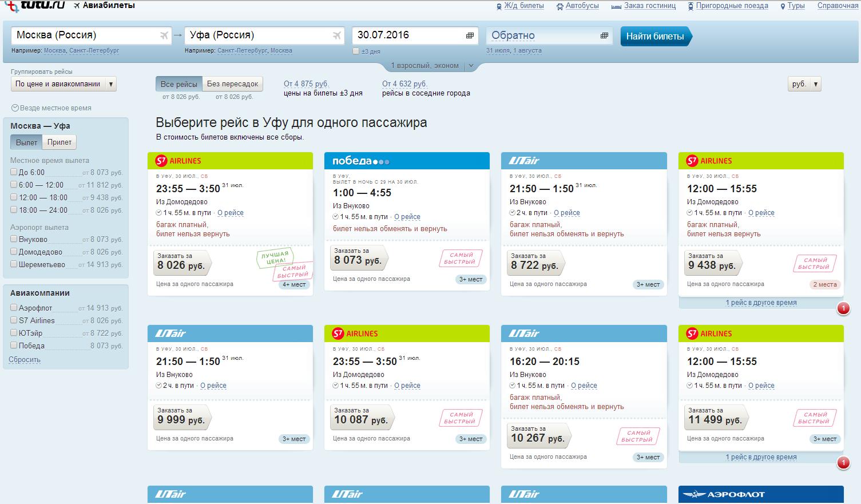The width and height of the screenshot is (861, 504).
Task: Order the S7 flight for 10 087 руб.
Action: pyautogui.click(x=362, y=416)
